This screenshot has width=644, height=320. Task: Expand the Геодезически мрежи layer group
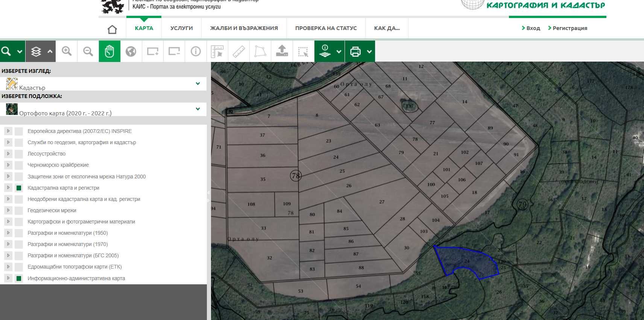click(8, 210)
